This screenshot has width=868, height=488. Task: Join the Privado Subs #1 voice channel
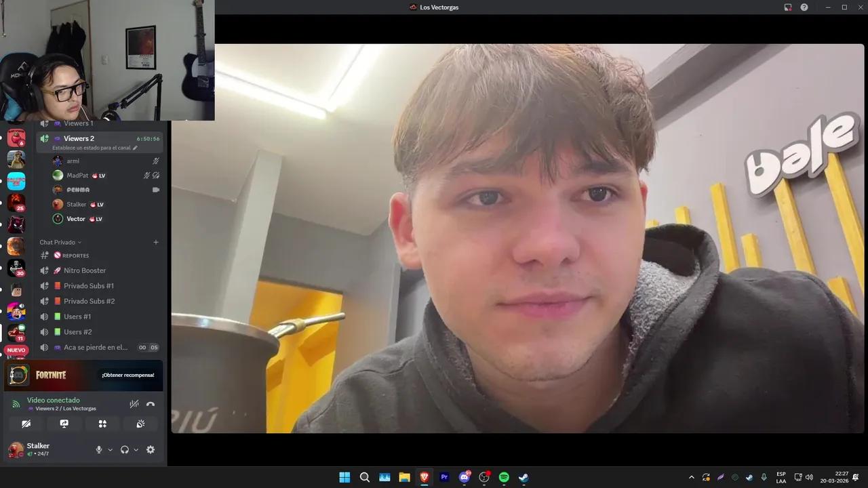click(x=99, y=286)
